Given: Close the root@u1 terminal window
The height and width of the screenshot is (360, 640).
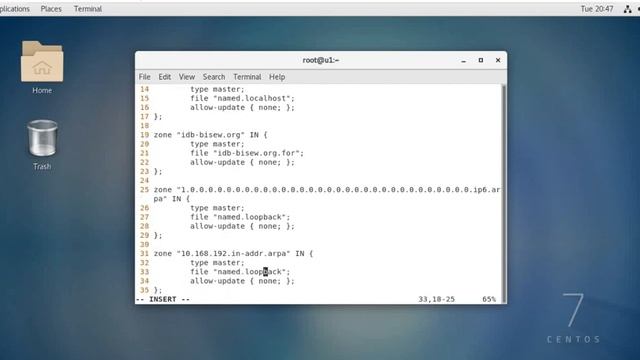Looking at the screenshot, I should (x=498, y=60).
